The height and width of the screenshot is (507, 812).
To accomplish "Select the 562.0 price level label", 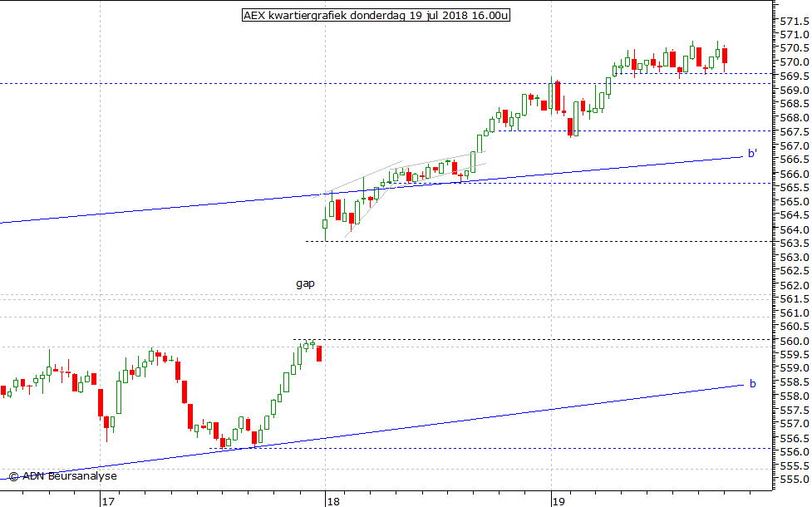I will point(795,285).
